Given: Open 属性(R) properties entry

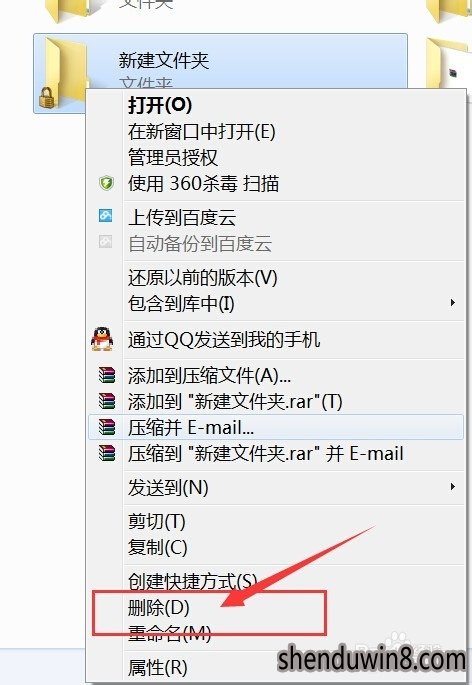Looking at the screenshot, I should tap(157, 668).
